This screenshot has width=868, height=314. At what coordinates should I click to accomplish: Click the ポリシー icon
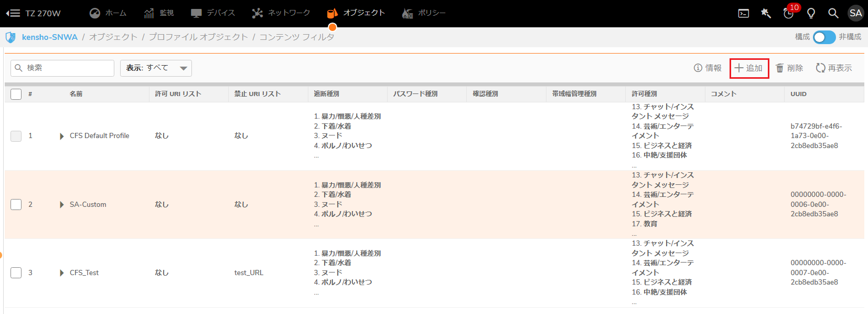[x=408, y=13]
